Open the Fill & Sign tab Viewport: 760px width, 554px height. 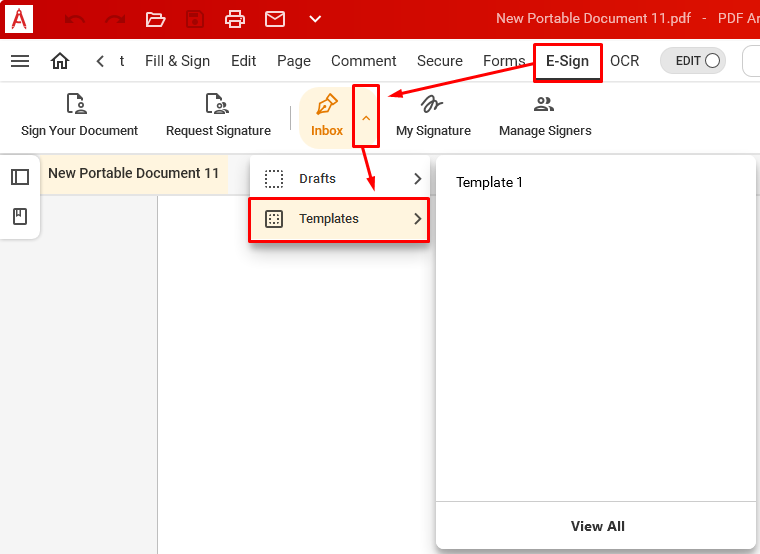pyautogui.click(x=177, y=61)
